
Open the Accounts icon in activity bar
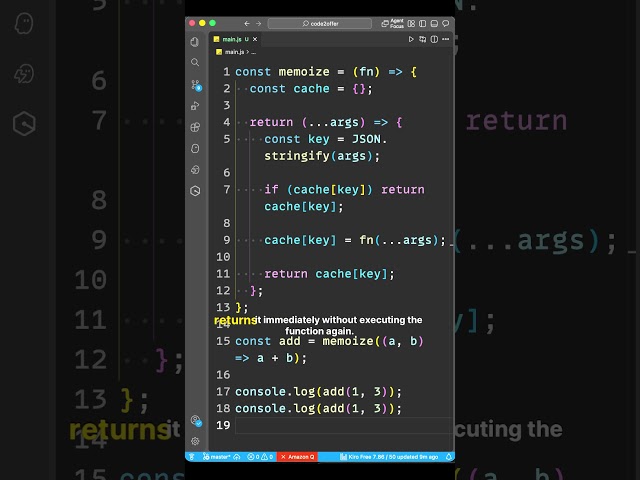coord(196,421)
